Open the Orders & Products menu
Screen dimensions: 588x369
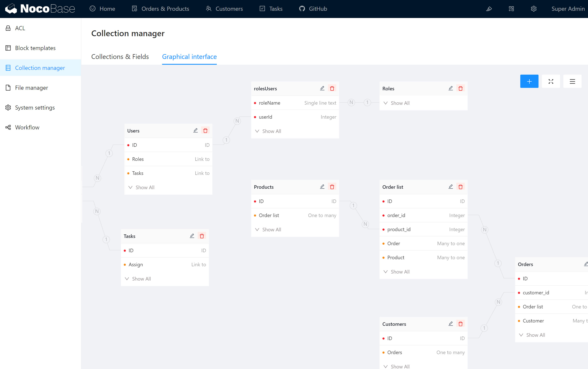pyautogui.click(x=160, y=9)
